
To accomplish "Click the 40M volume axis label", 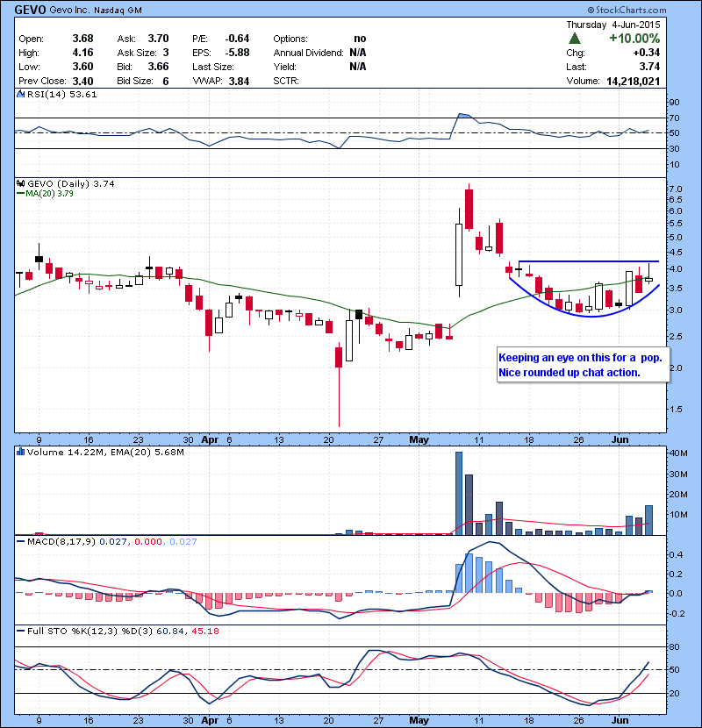I will [679, 453].
